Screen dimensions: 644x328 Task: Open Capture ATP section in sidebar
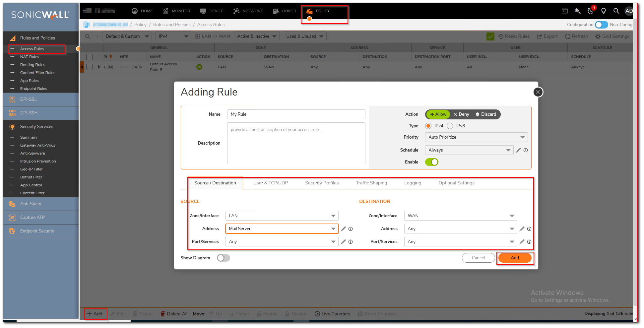coord(41,218)
